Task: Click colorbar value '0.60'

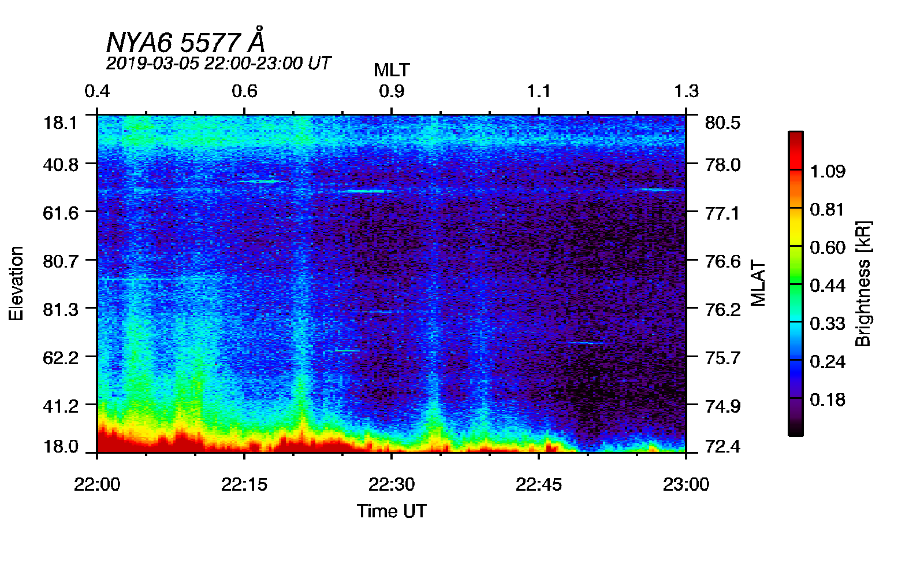Action: point(828,247)
